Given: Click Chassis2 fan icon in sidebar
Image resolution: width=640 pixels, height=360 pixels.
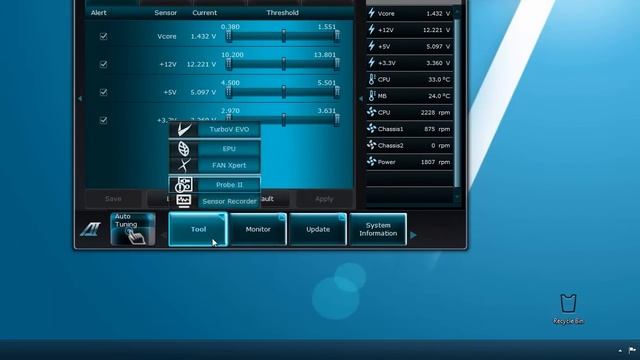Looking at the screenshot, I should (x=371, y=145).
